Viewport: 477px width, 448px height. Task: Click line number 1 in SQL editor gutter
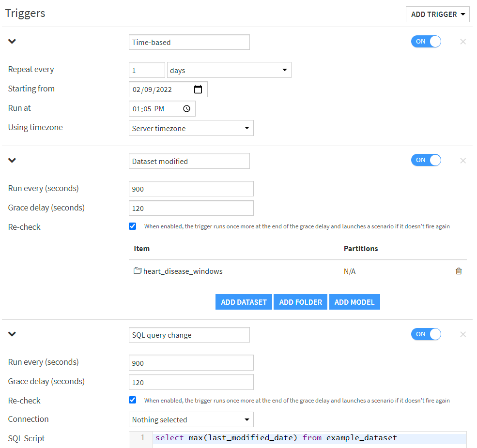(x=142, y=438)
